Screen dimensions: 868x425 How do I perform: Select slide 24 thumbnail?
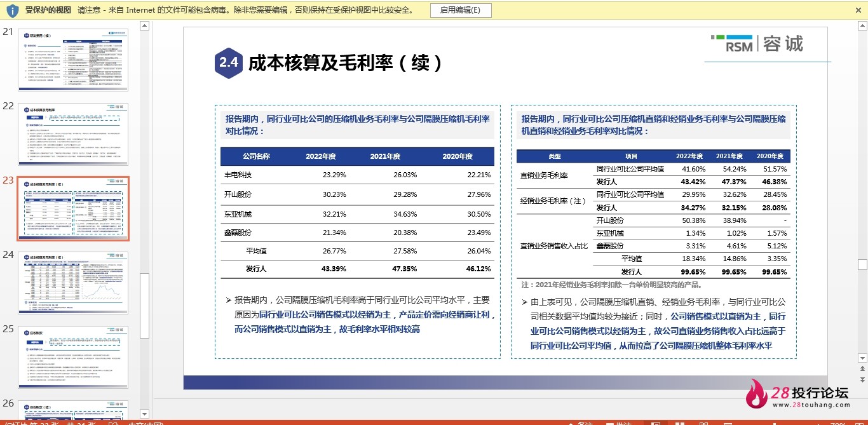[73, 283]
